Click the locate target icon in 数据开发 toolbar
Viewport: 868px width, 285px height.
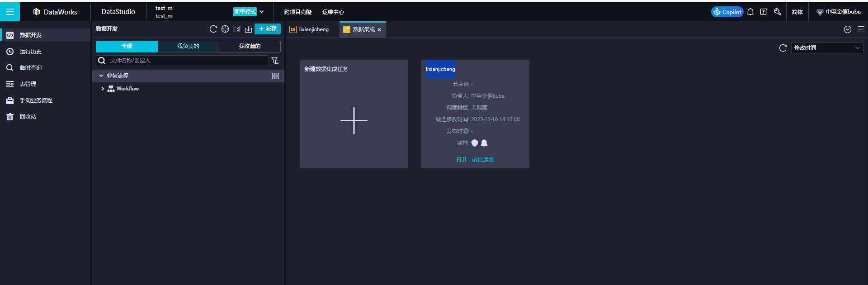[225, 29]
